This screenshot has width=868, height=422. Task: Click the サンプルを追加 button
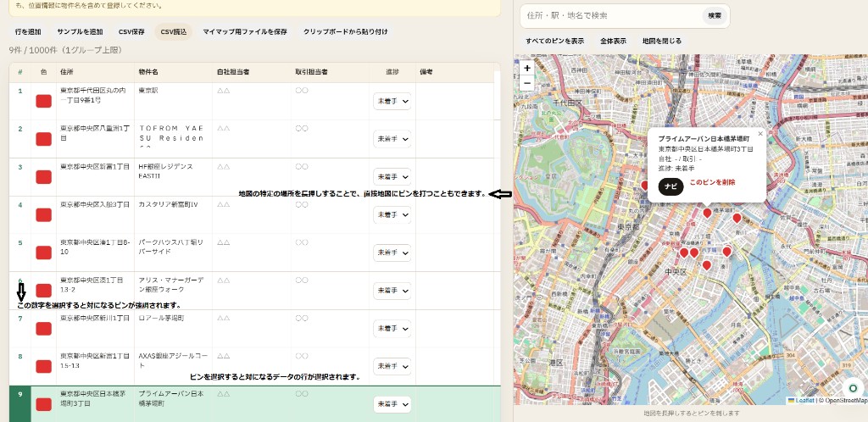tap(80, 31)
